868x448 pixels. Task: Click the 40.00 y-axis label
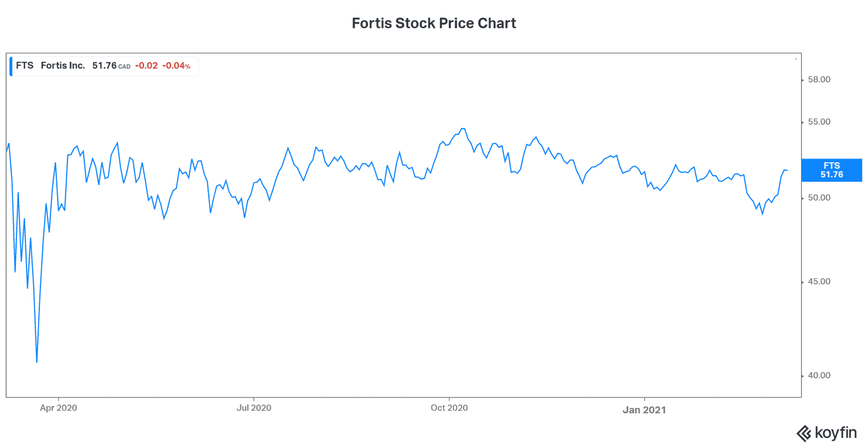(819, 376)
